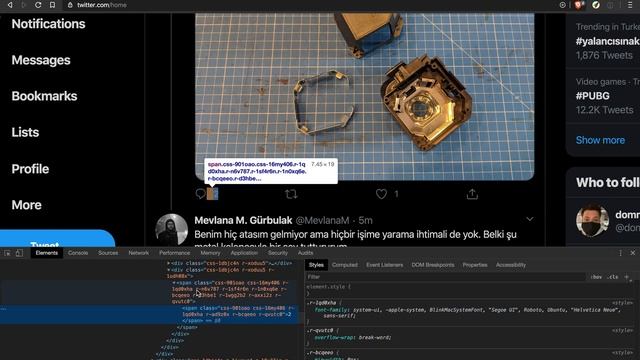The height and width of the screenshot is (360, 640).
Task: Click the lock icon beside twitter.com
Action: (70, 5)
